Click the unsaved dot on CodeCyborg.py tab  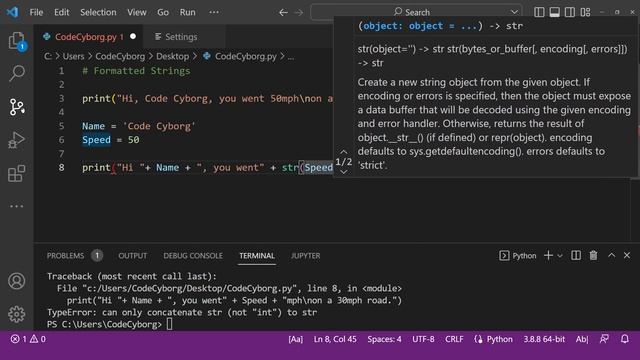133,37
